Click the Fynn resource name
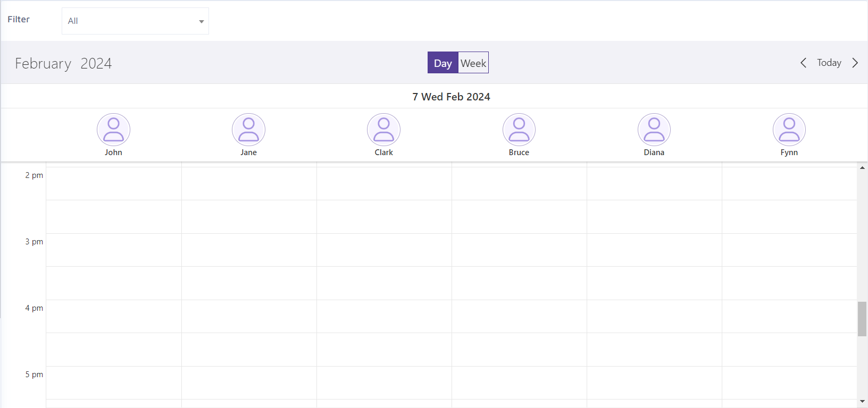This screenshot has width=868, height=408. coord(789,152)
